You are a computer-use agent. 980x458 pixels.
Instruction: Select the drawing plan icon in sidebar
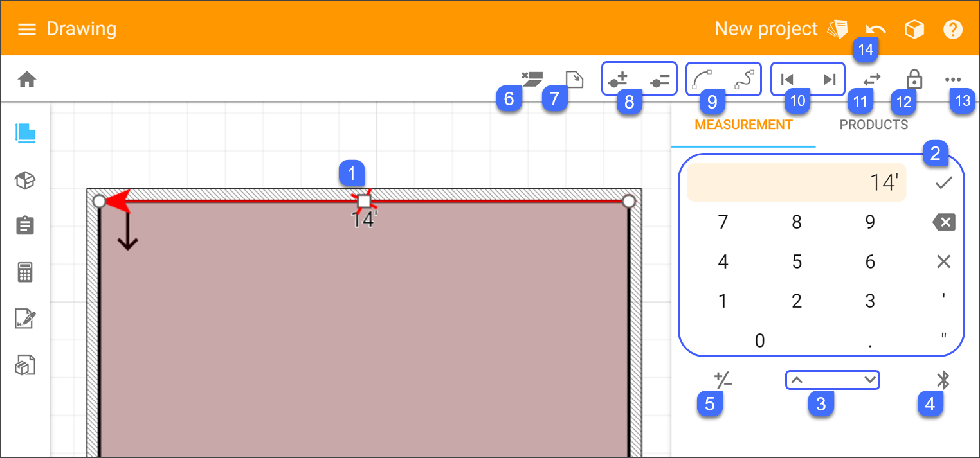click(26, 133)
